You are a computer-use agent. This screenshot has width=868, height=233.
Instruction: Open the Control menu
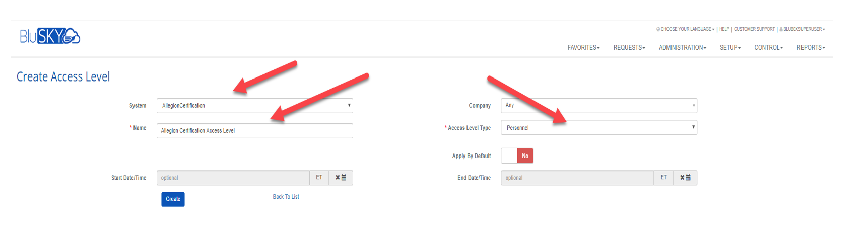(768, 48)
